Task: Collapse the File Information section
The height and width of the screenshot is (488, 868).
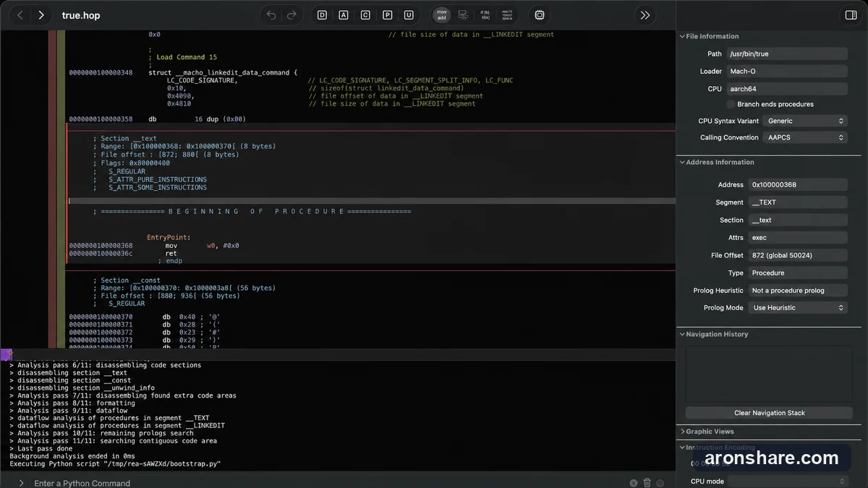Action: tap(682, 36)
